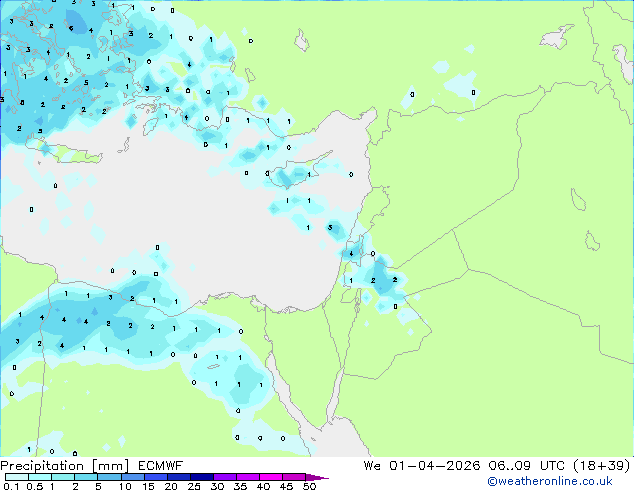
Task: Click the "We" weekday label
Action: tap(372, 466)
